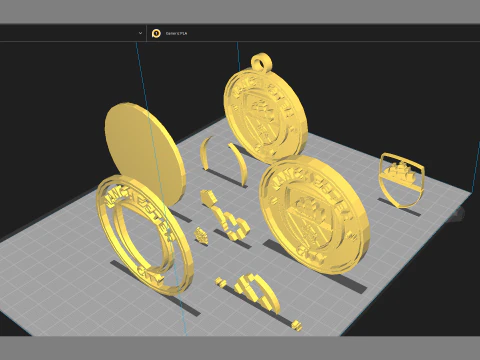
Task: Click the extruder 1 material icon
Action: 156,33
